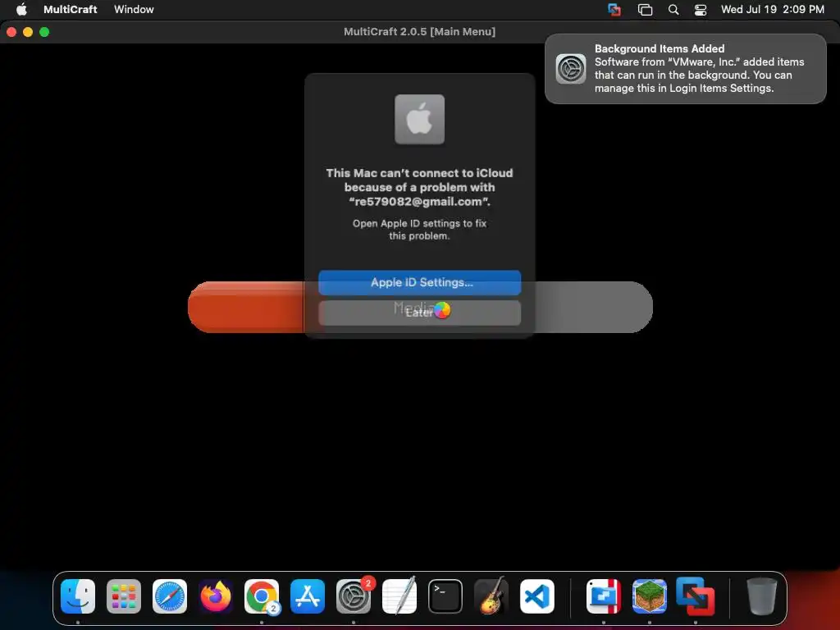
Task: Open System Settings in the Dock
Action: pyautogui.click(x=354, y=596)
